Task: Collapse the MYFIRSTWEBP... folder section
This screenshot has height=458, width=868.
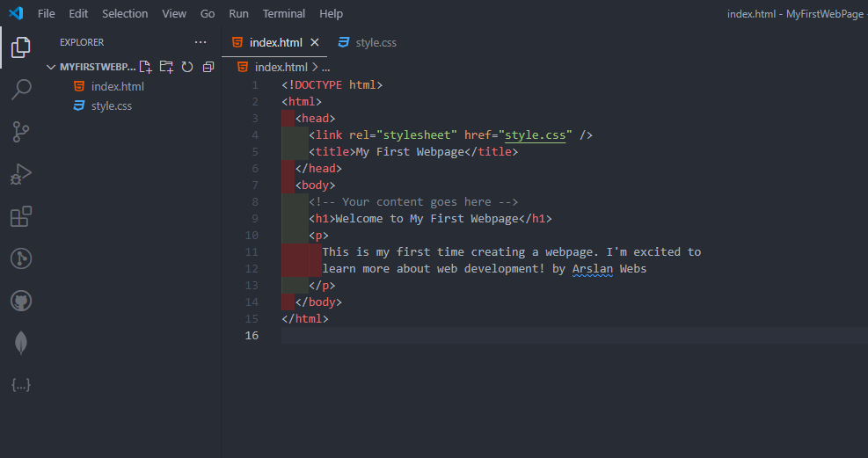Action: pos(51,67)
